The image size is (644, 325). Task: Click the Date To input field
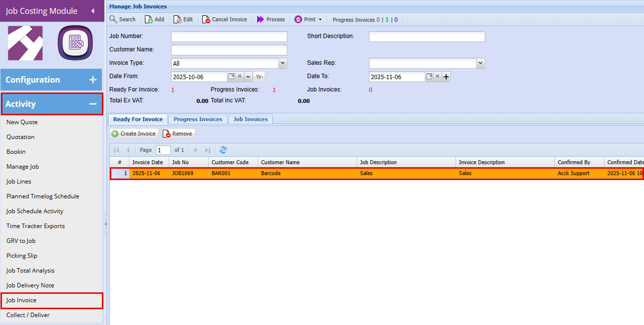pyautogui.click(x=397, y=77)
